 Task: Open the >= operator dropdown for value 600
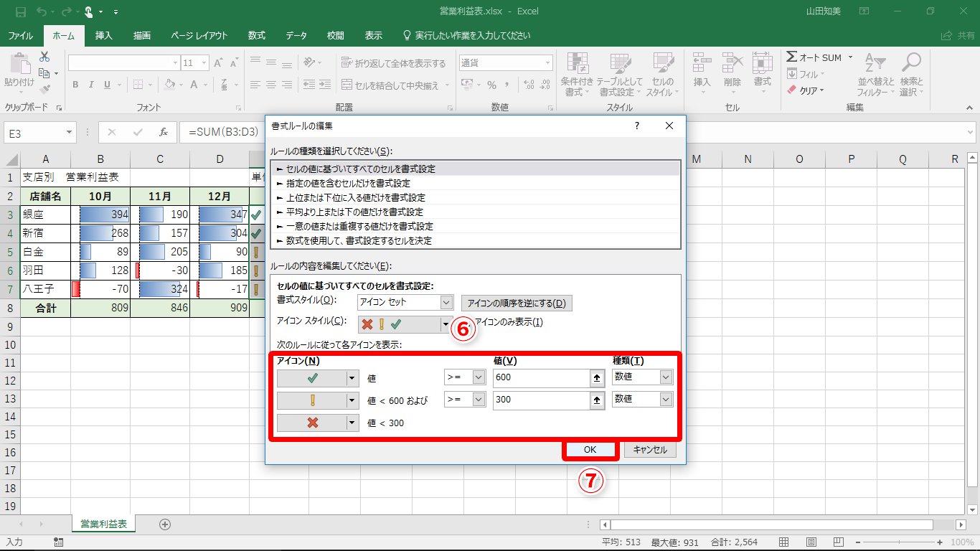coord(479,377)
